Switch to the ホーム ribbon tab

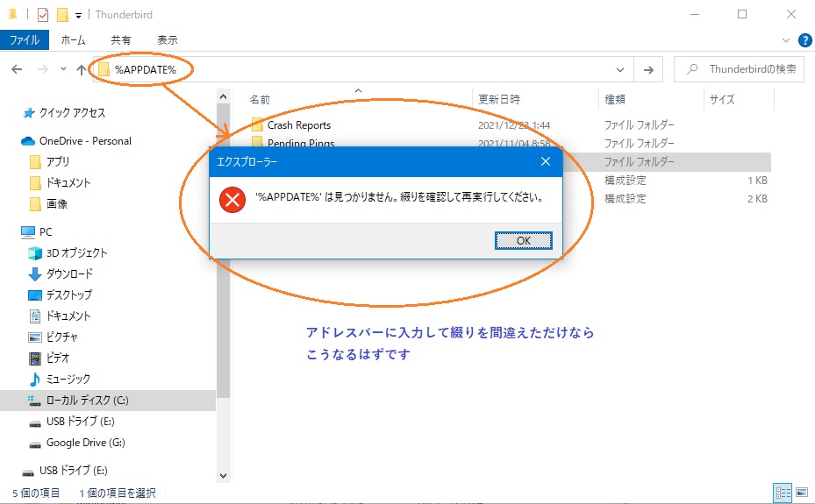tap(73, 40)
